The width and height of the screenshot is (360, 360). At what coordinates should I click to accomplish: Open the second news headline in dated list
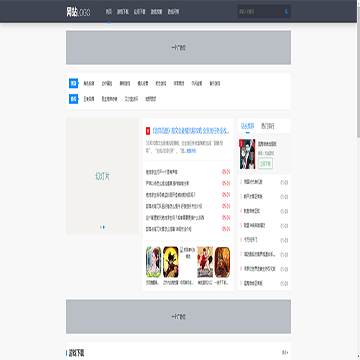click(x=168, y=183)
